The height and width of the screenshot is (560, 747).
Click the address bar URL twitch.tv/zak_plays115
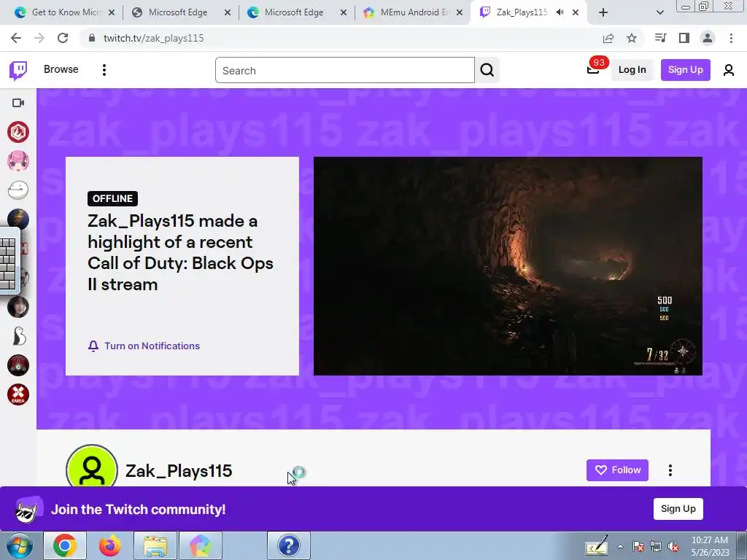tap(153, 38)
